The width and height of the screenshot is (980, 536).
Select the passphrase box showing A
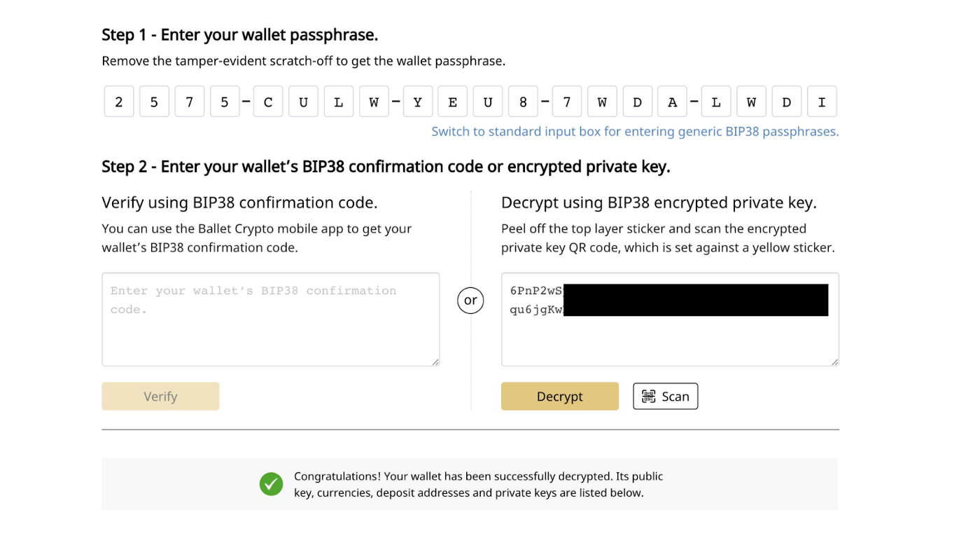pyautogui.click(x=672, y=101)
